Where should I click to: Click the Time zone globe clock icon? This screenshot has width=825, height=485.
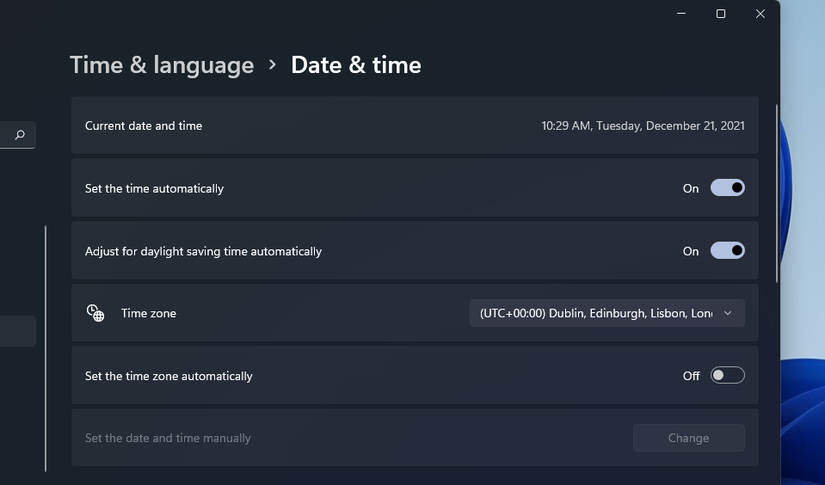(95, 313)
